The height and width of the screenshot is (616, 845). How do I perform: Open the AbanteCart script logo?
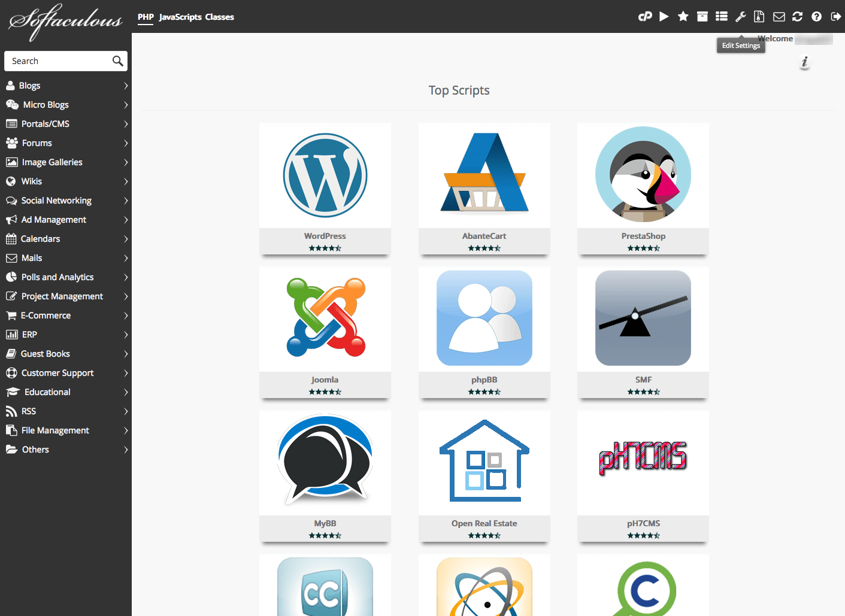(484, 172)
